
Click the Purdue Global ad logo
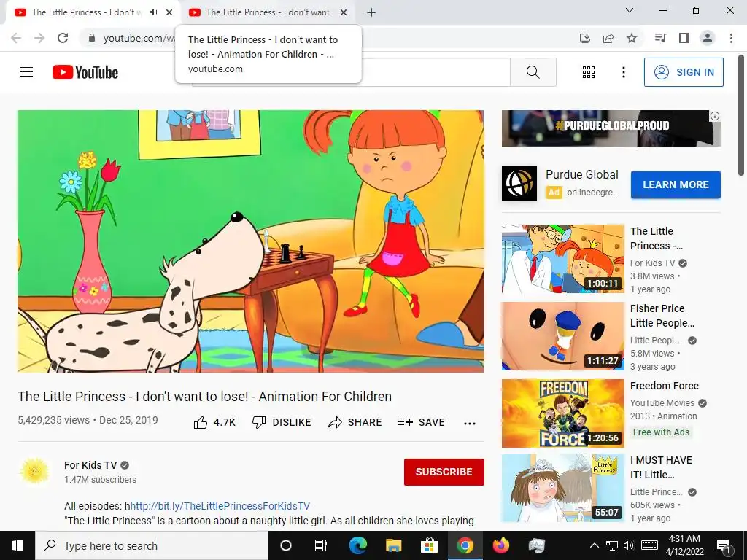(519, 183)
